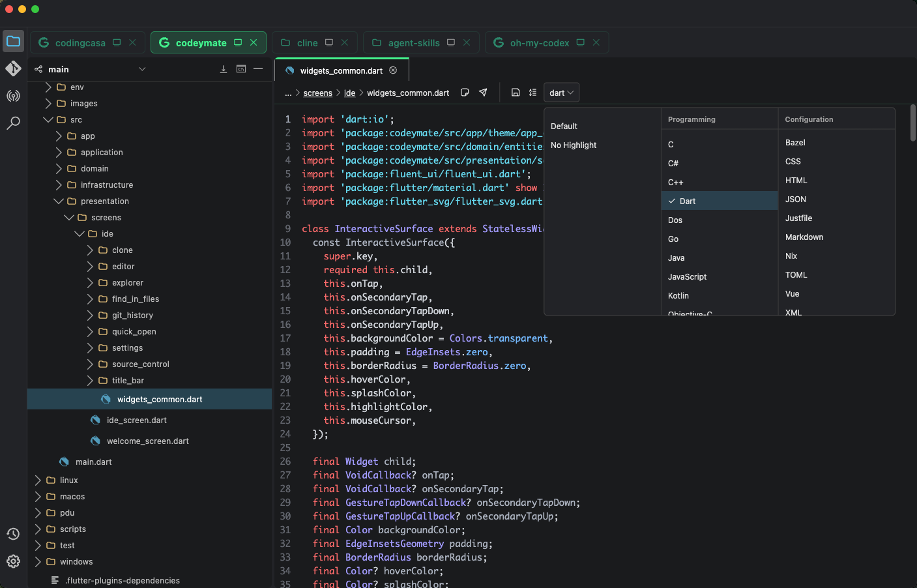This screenshot has width=917, height=588.
Task: Open the terminal icon in branch header
Action: pyautogui.click(x=241, y=69)
